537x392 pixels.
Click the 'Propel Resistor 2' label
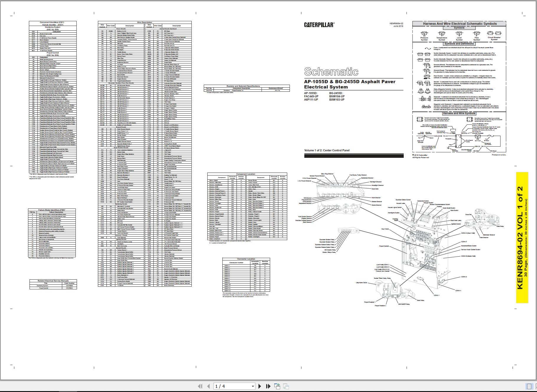[380, 306]
